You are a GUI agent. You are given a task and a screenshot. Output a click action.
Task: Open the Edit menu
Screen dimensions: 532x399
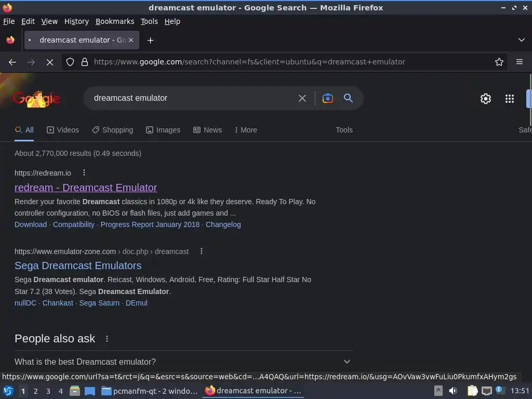28,21
